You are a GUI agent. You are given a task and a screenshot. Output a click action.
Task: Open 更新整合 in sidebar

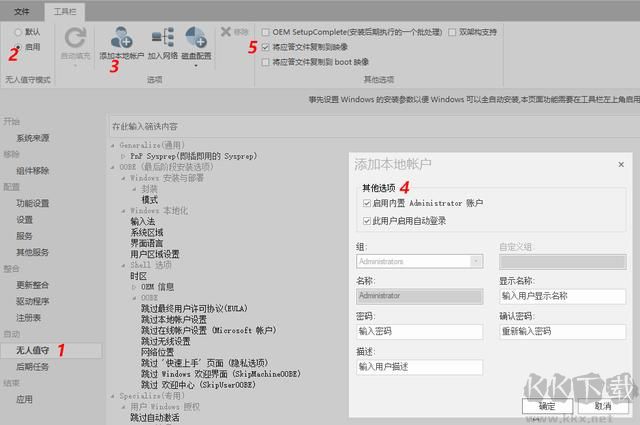pos(33,285)
